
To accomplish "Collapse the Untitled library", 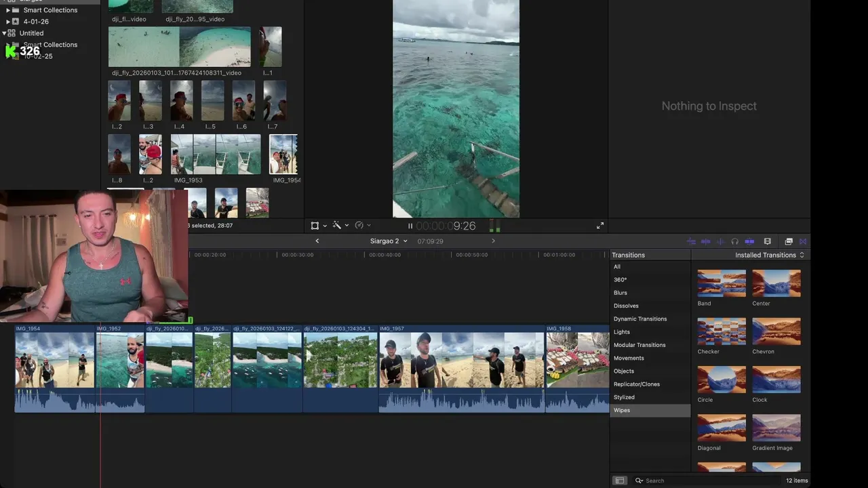I will coord(4,33).
